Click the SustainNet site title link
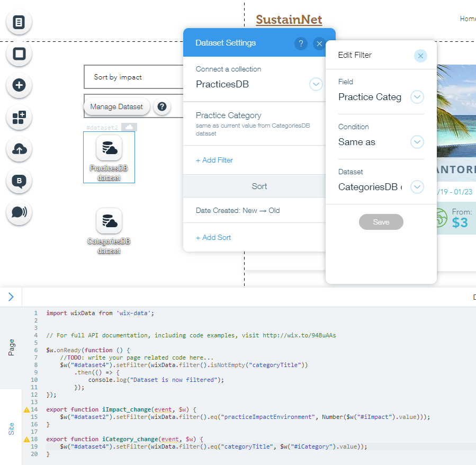The height and width of the screenshot is (465, 476). (289, 20)
